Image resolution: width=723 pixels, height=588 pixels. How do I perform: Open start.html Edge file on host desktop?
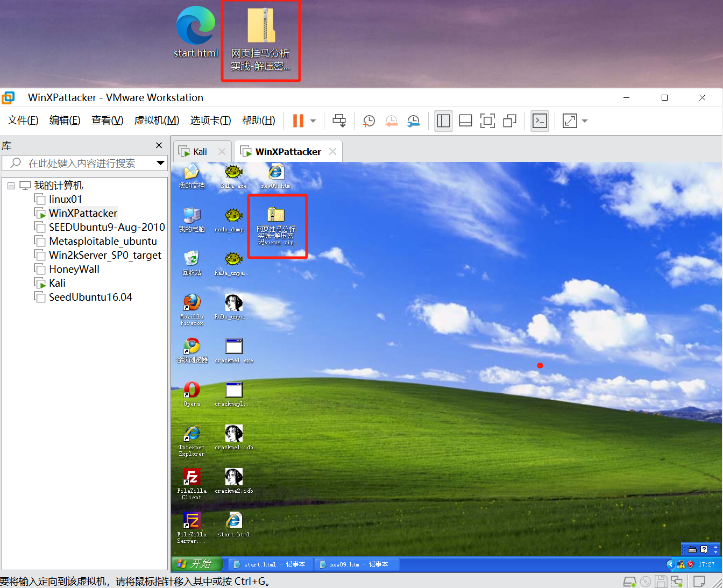pos(196,32)
